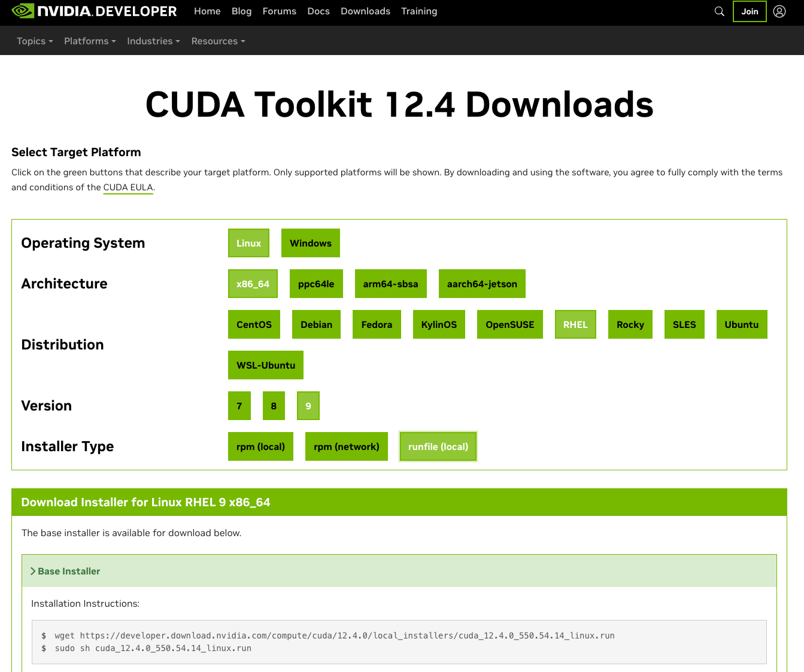Click the Join button
The image size is (804, 672).
pyautogui.click(x=750, y=11)
